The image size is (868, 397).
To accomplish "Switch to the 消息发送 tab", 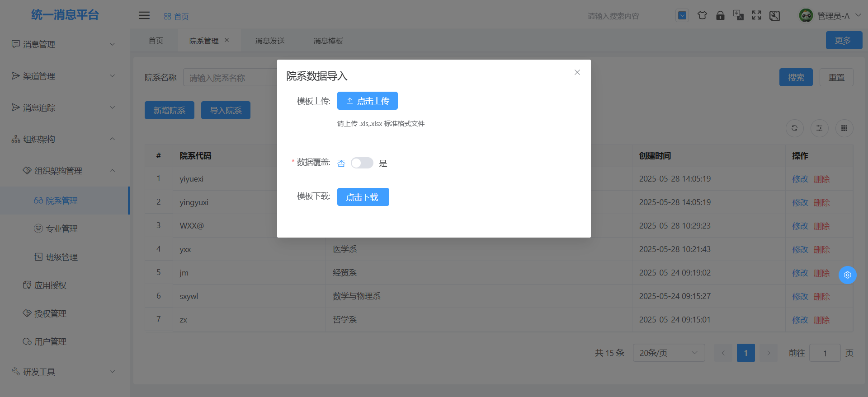I will click(270, 41).
